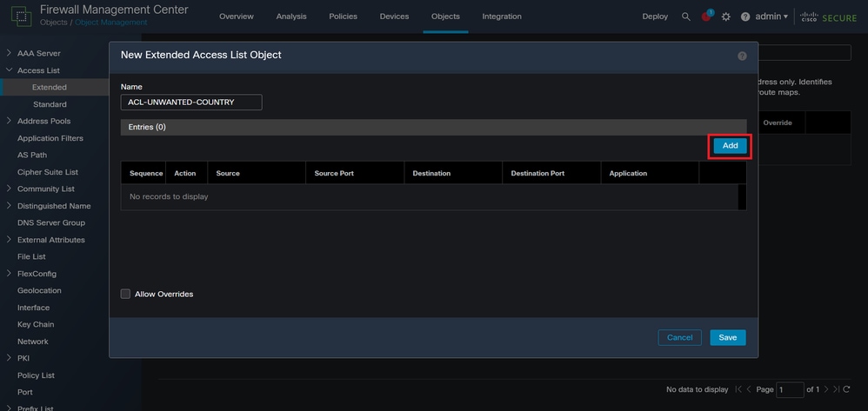
Task: Select Standard under Access List
Action: (50, 104)
